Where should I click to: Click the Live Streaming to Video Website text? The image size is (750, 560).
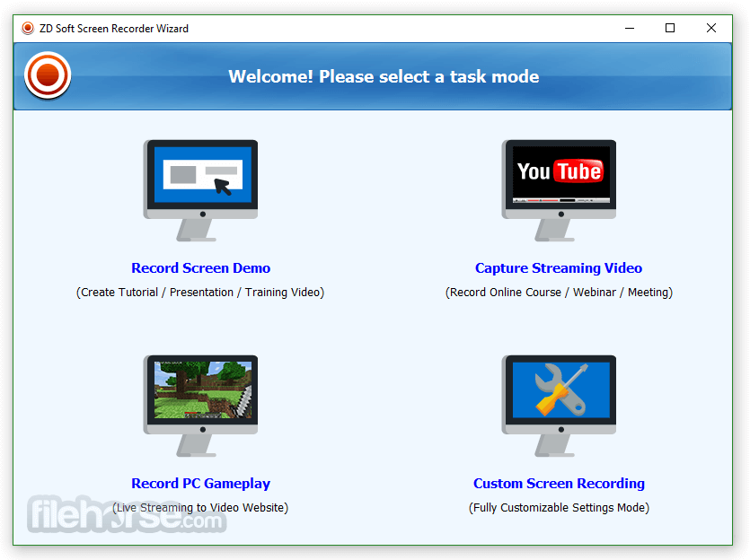[200, 508]
